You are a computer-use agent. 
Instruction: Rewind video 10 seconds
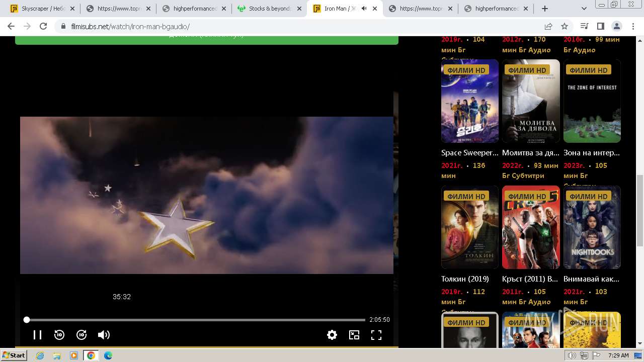pos(59,335)
